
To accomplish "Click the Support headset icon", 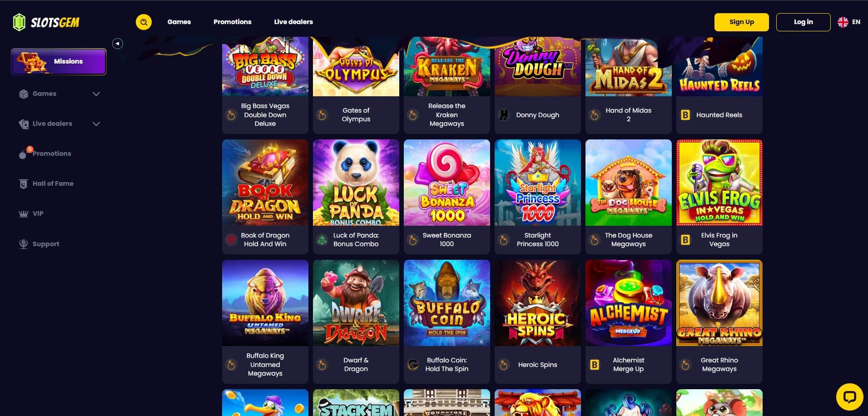I will tap(24, 244).
